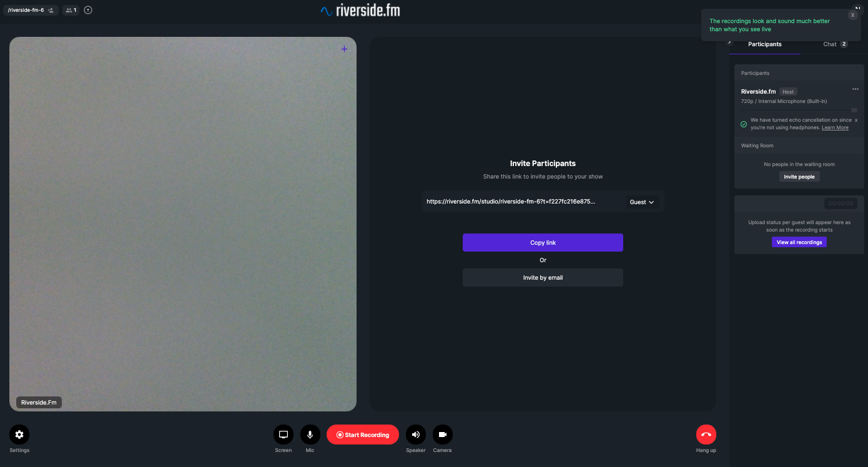The width and height of the screenshot is (868, 467).
Task: Select the host video thumbnail
Action: (x=183, y=224)
